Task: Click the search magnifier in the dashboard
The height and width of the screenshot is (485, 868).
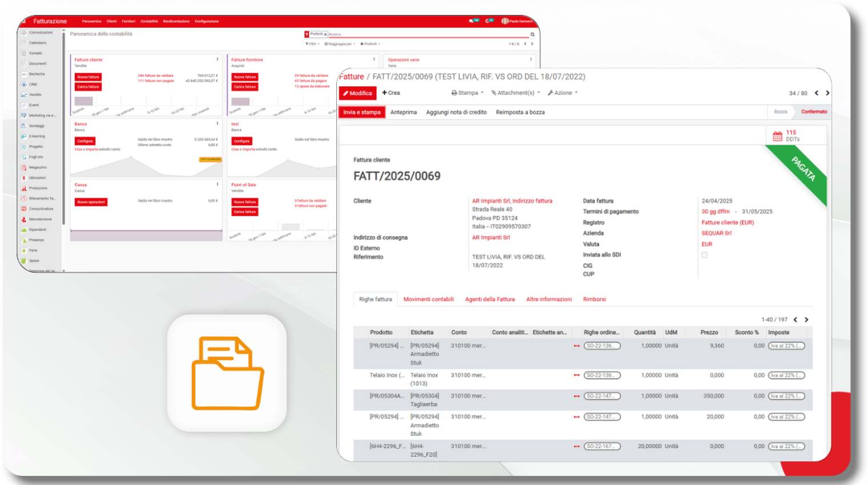Action: 532,34
